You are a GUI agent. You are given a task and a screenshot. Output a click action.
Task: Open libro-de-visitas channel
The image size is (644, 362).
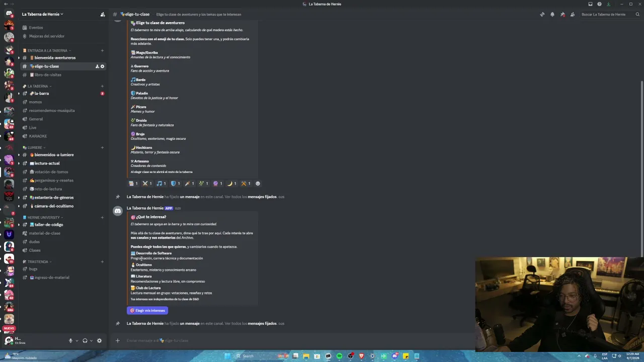63,75
